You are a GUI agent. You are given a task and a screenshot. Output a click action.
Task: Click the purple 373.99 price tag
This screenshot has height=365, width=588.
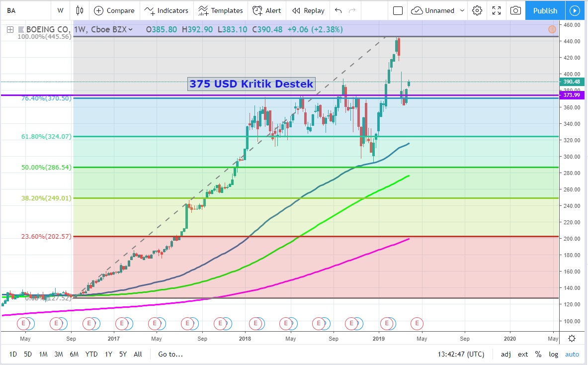pyautogui.click(x=571, y=95)
